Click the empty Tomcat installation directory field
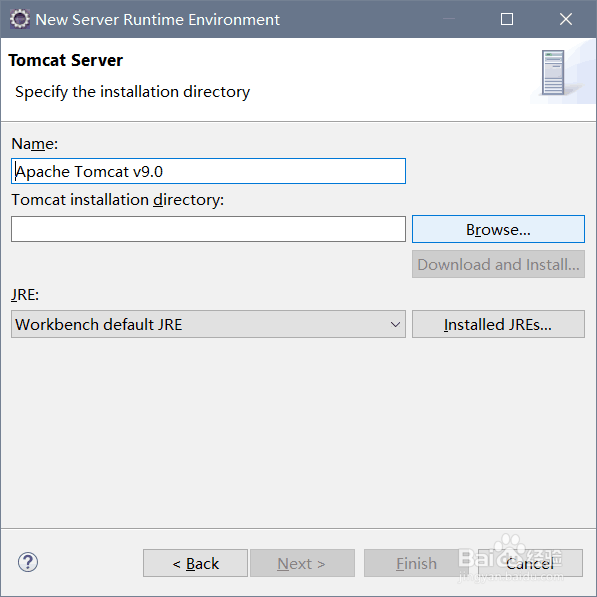 (208, 229)
